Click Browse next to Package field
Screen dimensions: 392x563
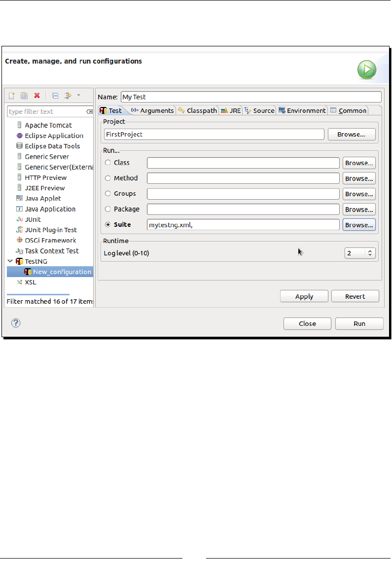359,210
